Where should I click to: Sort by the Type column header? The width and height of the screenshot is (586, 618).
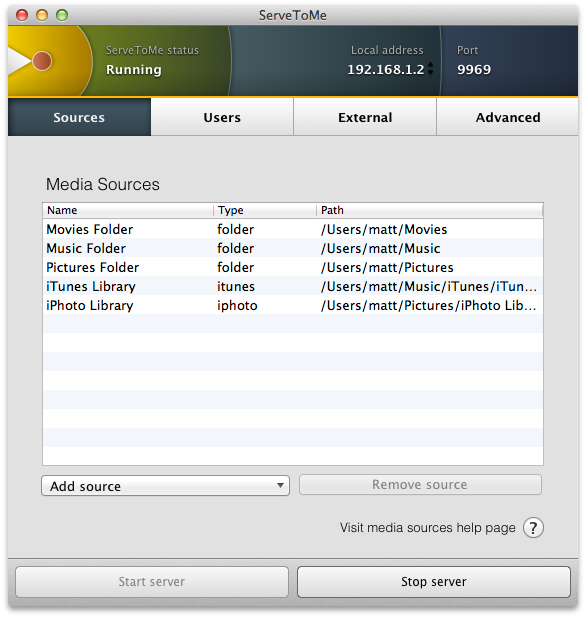265,210
